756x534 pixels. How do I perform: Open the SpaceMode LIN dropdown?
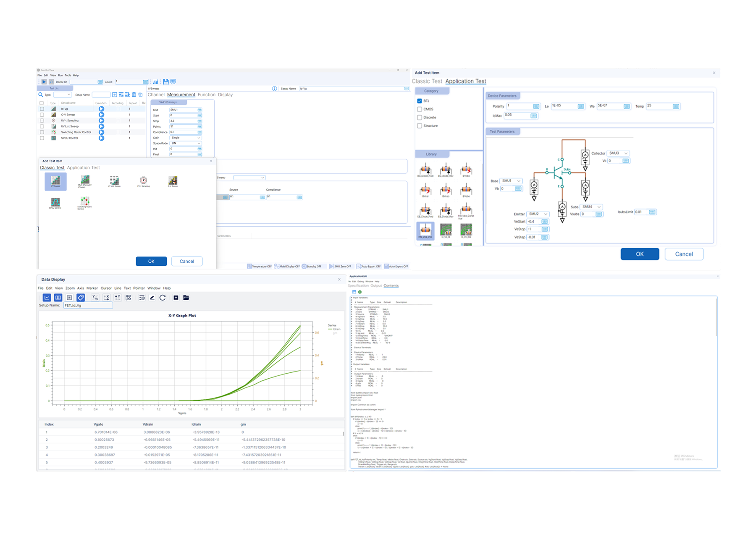(x=186, y=143)
